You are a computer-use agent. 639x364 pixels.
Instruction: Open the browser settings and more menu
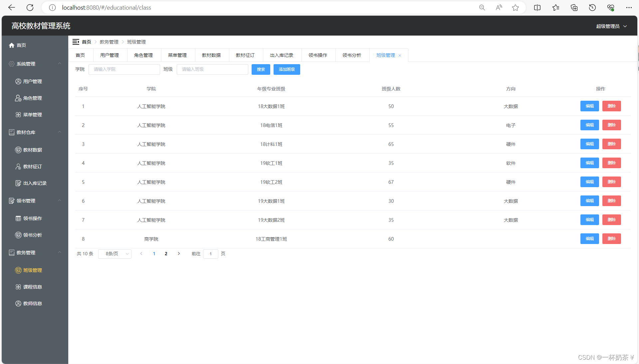tap(629, 8)
